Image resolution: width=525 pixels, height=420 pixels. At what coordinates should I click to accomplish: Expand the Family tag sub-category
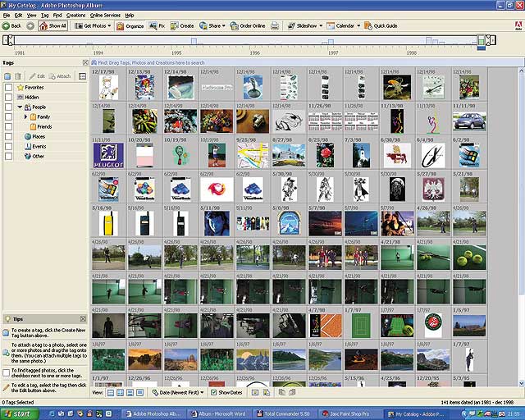(25, 116)
